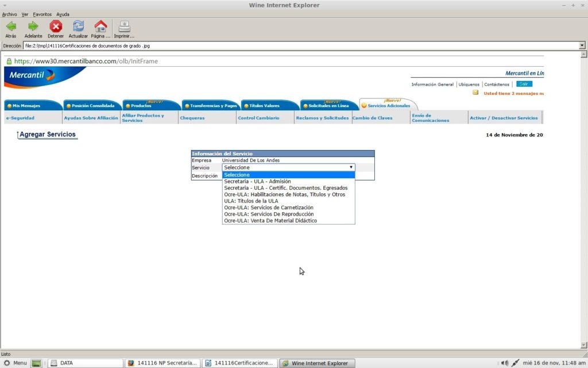
Task: Click the green padlock security icon
Action: [x=9, y=61]
